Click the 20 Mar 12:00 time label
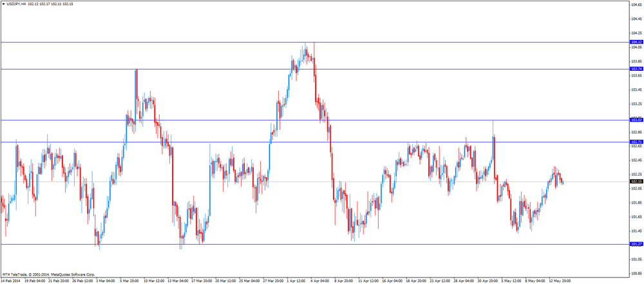 click(225, 281)
